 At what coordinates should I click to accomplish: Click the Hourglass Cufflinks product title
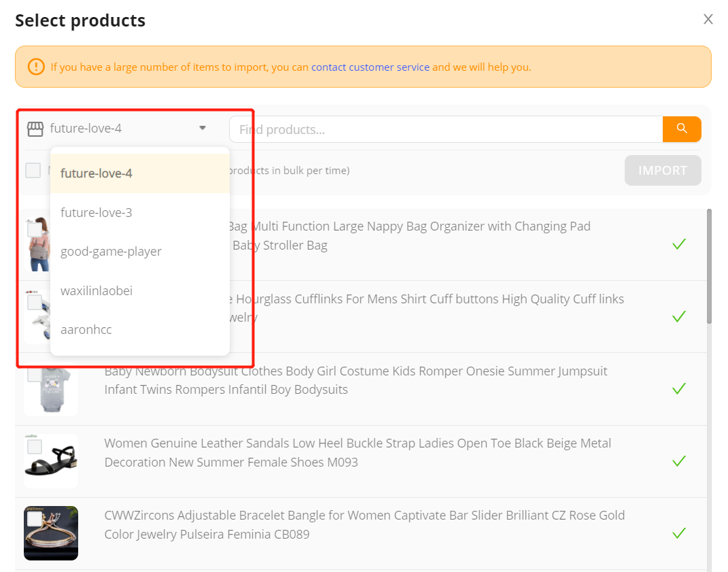[427, 308]
